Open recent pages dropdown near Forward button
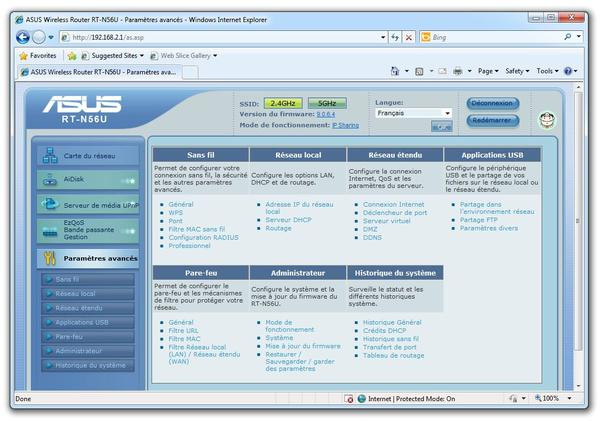 (51, 38)
